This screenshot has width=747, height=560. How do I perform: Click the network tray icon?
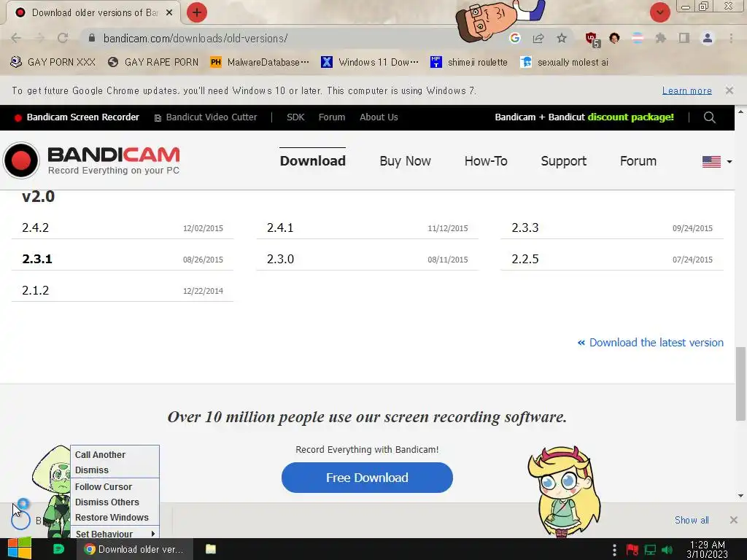click(x=650, y=550)
